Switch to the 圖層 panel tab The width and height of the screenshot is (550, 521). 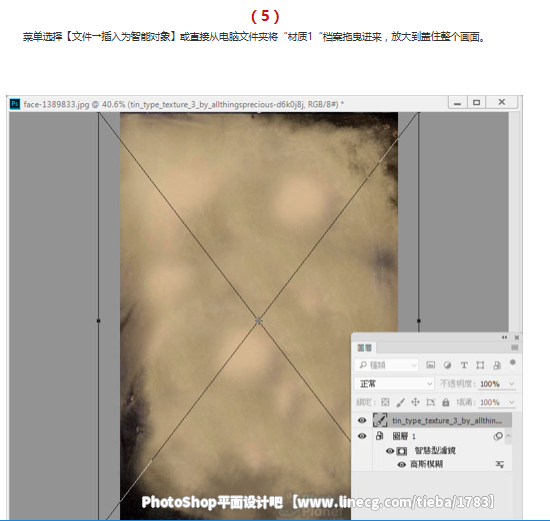click(x=364, y=348)
